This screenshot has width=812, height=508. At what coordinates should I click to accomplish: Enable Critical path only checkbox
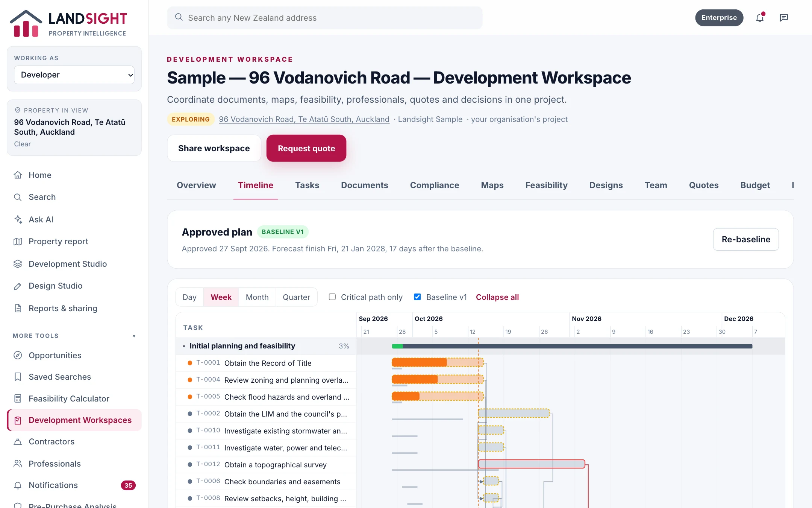pos(332,297)
